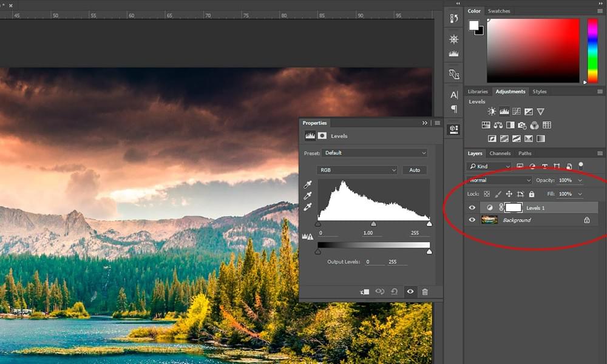This screenshot has height=364, width=607.
Task: Hide the Background layer
Action: click(472, 220)
